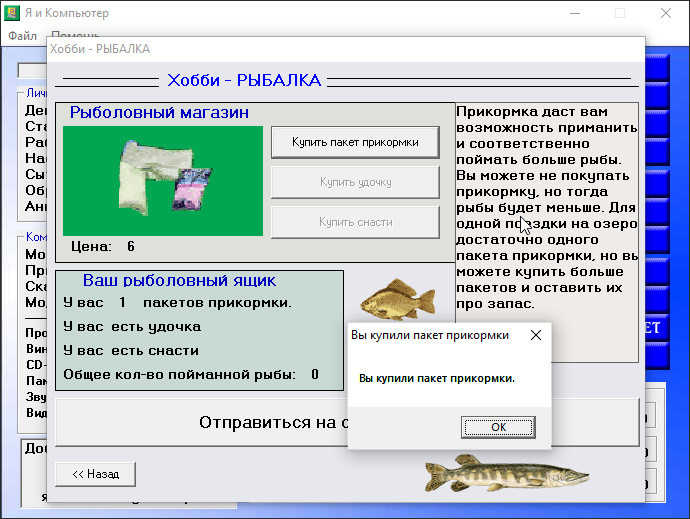Click the blue 'Хобби - РЫБАЛКА' heading

(244, 80)
